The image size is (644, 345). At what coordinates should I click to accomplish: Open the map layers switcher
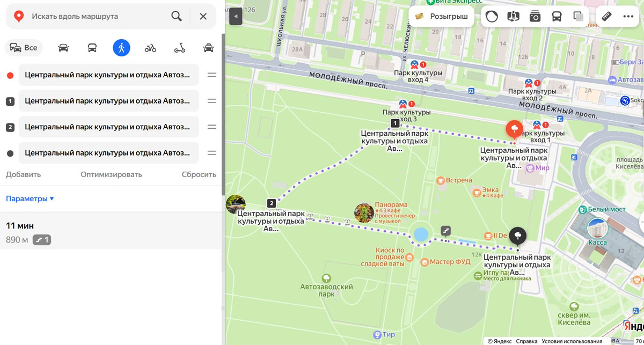coord(578,16)
